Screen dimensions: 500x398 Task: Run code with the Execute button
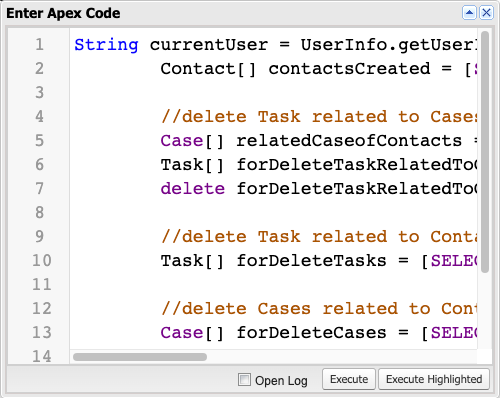tap(349, 379)
